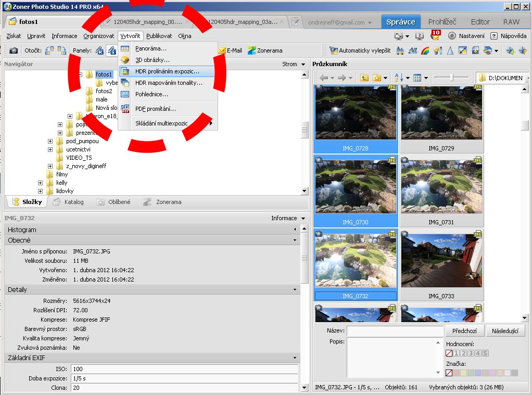532x395 pixels.
Task: Rotate image left with Otočit icon
Action: [x=49, y=50]
